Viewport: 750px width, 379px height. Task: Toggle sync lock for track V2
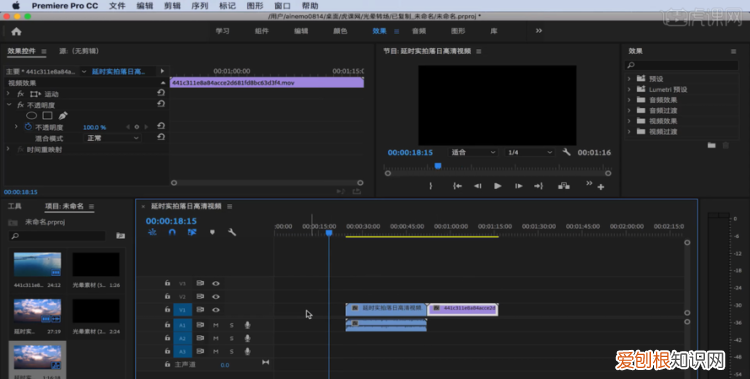[x=200, y=296]
